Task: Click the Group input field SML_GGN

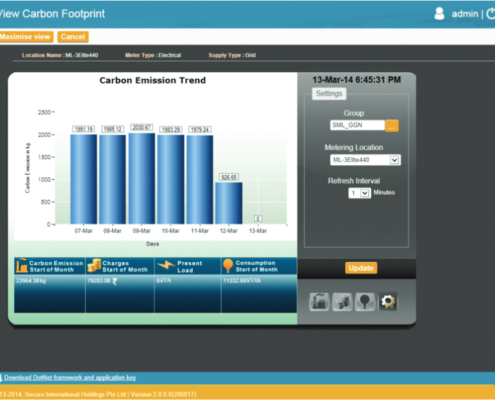Action: point(357,125)
